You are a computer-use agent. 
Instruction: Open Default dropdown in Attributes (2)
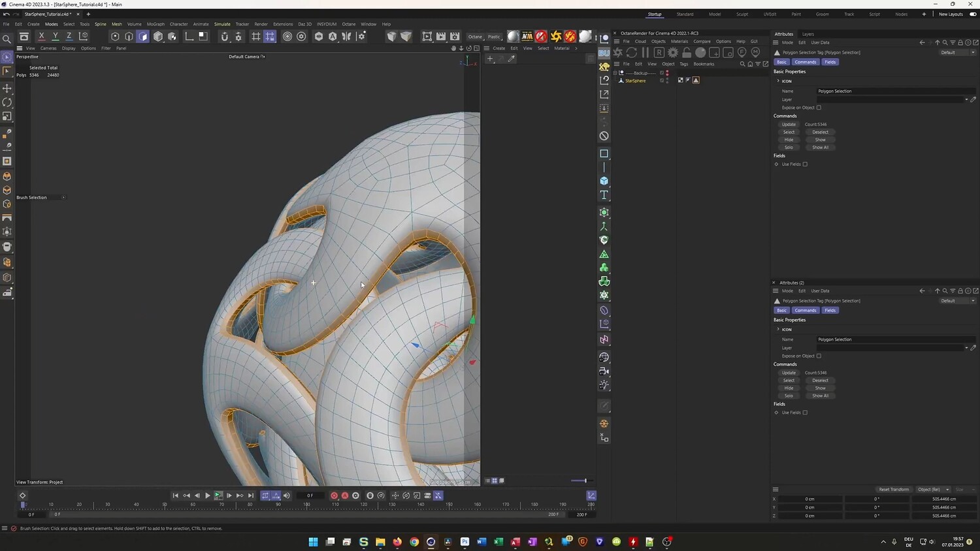click(x=958, y=301)
